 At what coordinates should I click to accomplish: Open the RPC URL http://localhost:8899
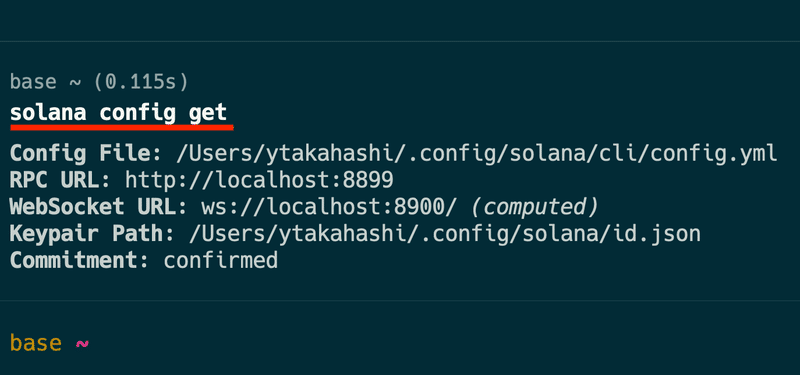coord(259,180)
